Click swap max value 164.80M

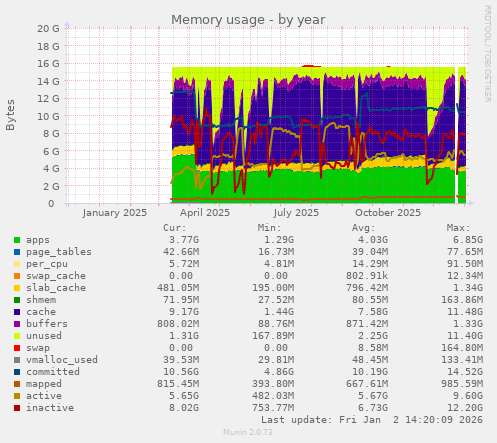click(462, 348)
